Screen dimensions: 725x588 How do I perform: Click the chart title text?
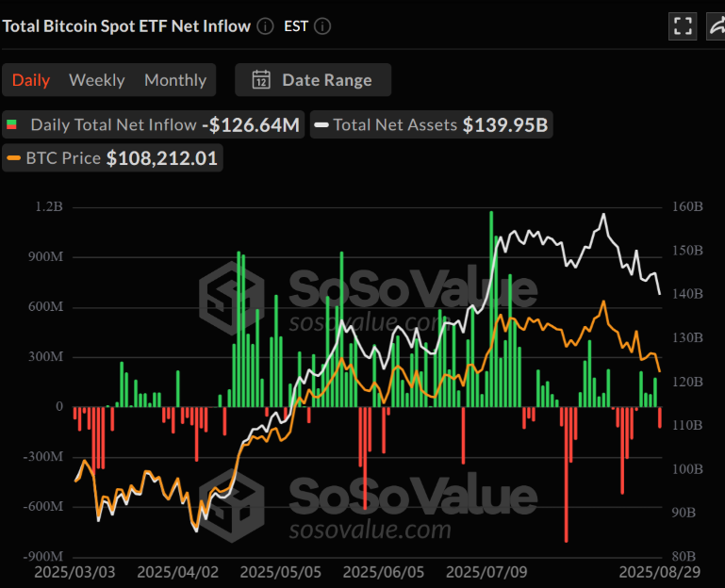[126, 26]
